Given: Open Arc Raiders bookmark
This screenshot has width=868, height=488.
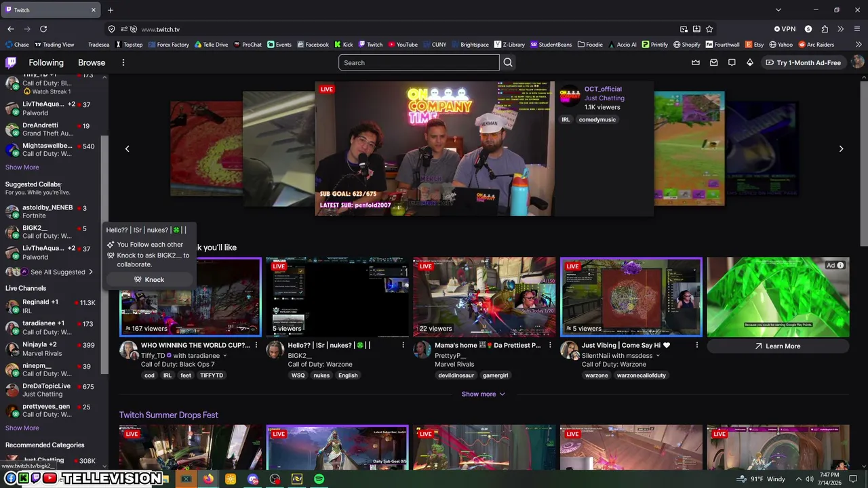Looking at the screenshot, I should [816, 45].
